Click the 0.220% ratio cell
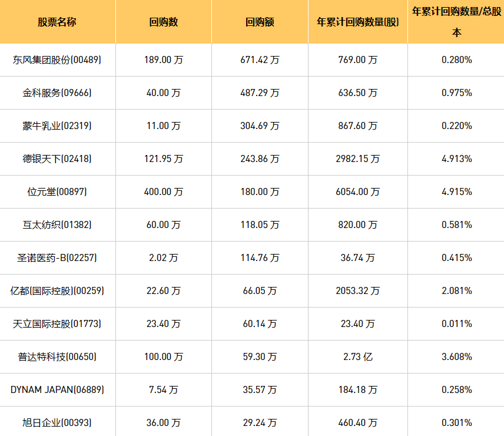The width and height of the screenshot is (504, 436). (x=456, y=125)
